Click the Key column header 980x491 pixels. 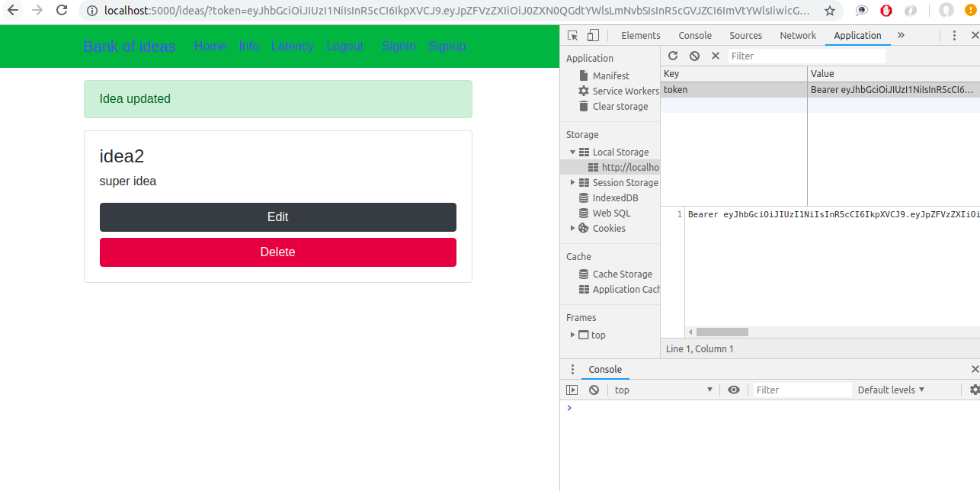(x=733, y=74)
